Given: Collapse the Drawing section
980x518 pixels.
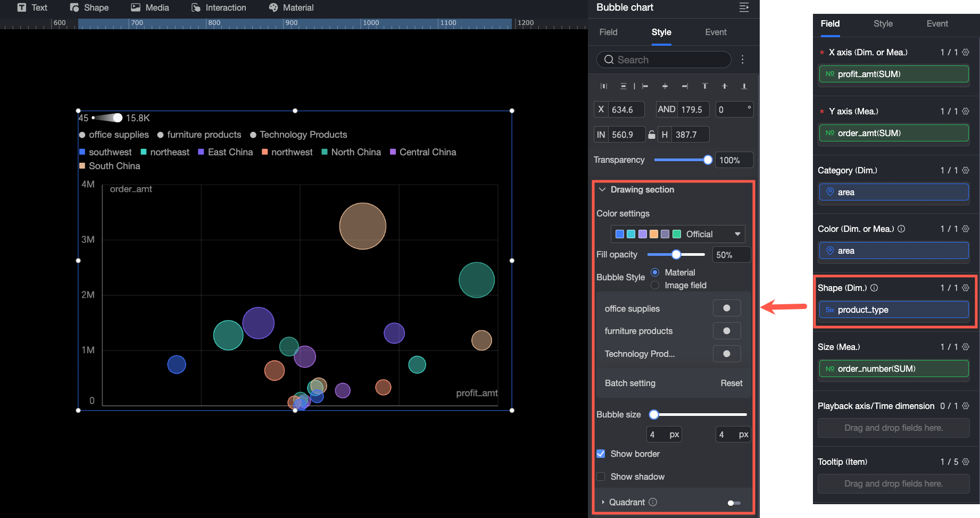Looking at the screenshot, I should tap(602, 190).
